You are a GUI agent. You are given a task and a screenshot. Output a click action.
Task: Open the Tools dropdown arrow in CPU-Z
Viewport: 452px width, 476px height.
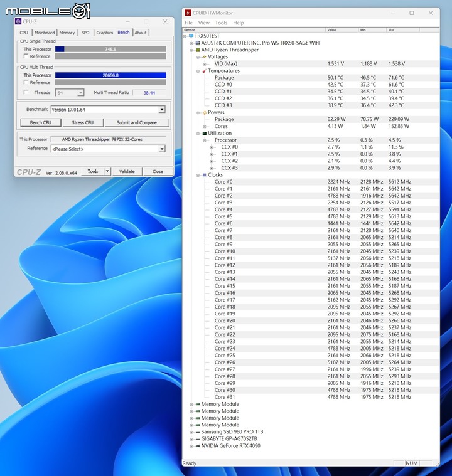[x=107, y=171]
